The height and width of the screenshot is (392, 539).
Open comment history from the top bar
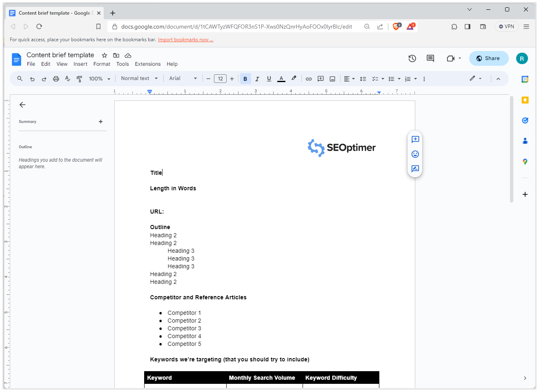pyautogui.click(x=430, y=58)
